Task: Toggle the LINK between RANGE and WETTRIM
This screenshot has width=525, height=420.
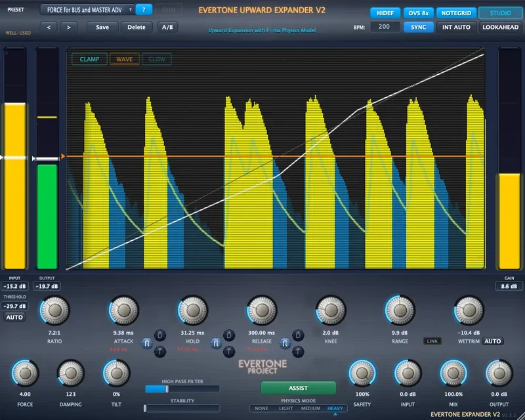Action: [x=432, y=341]
